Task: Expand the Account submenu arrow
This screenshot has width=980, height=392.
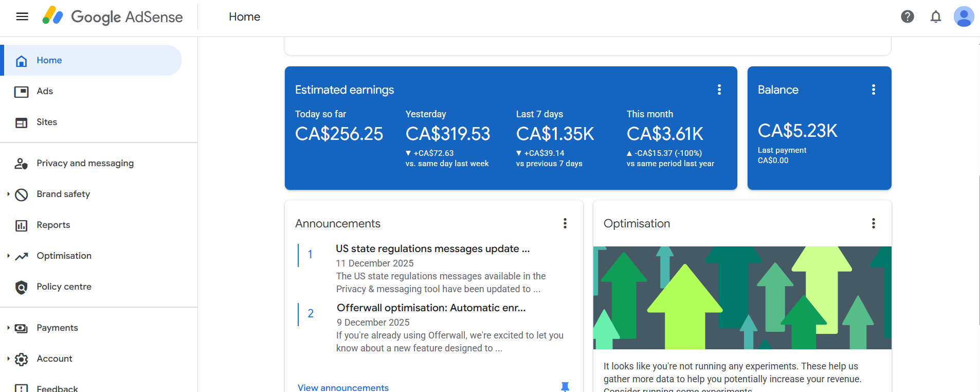Action: [8, 359]
